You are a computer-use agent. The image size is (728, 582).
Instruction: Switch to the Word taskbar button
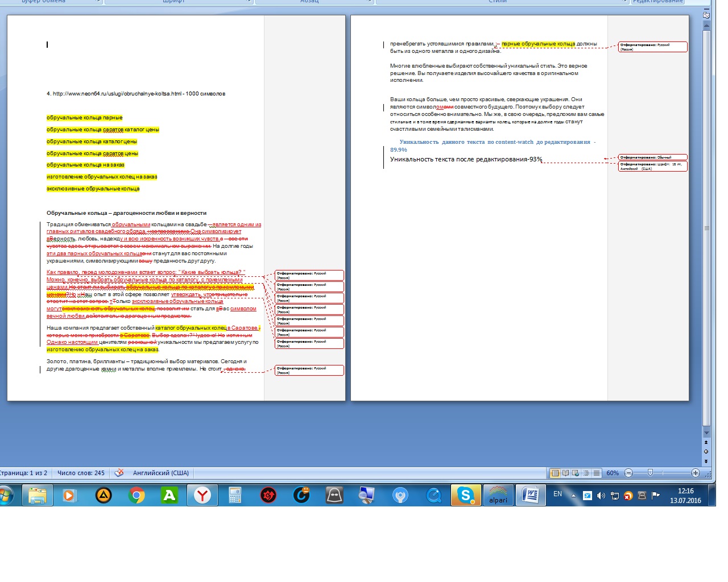(x=531, y=496)
